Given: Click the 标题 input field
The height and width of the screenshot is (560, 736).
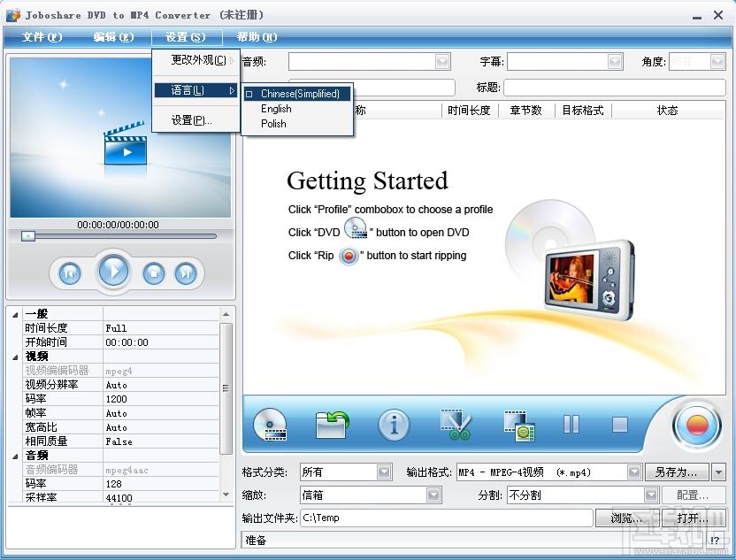Looking at the screenshot, I should click(x=615, y=88).
